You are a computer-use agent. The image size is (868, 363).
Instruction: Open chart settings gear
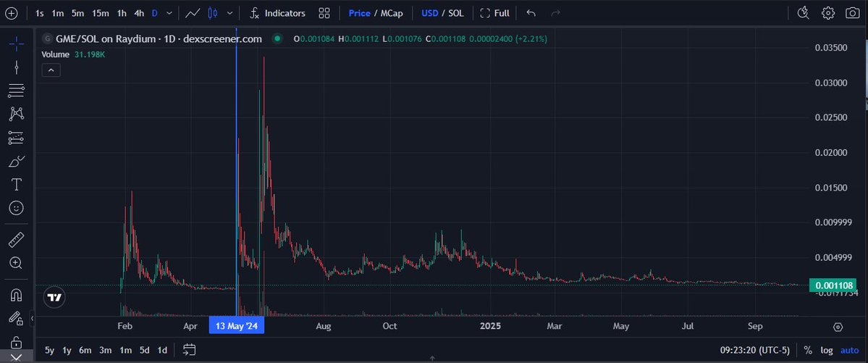pos(827,13)
